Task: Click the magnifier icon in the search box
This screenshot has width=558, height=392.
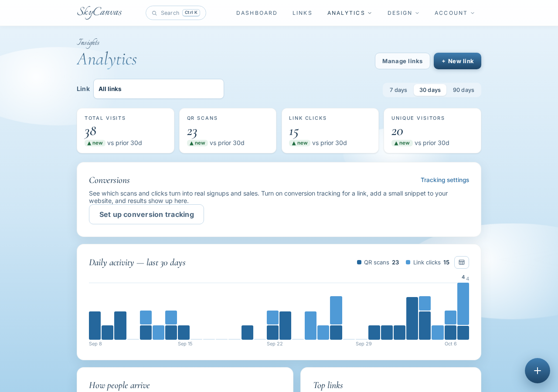Action: pos(154,13)
